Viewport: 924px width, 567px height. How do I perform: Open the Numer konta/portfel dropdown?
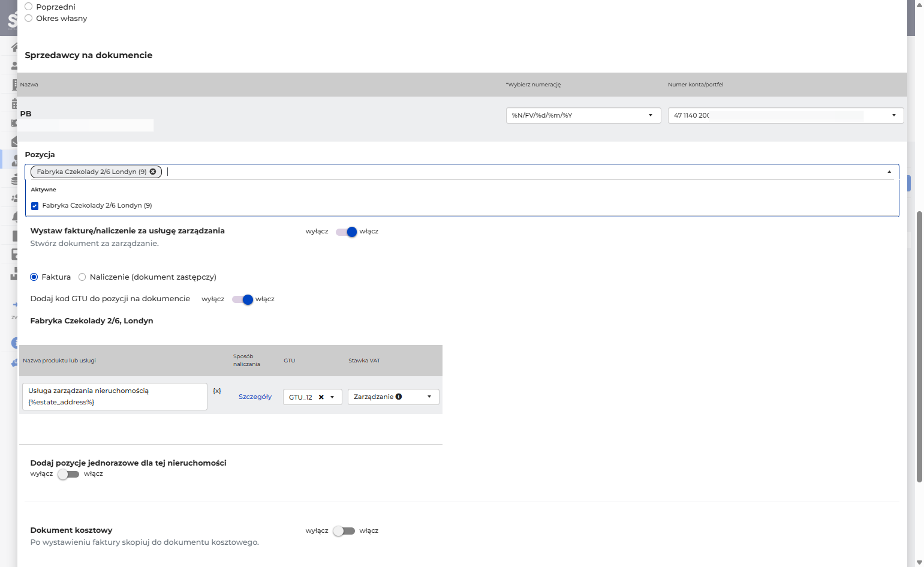785,115
